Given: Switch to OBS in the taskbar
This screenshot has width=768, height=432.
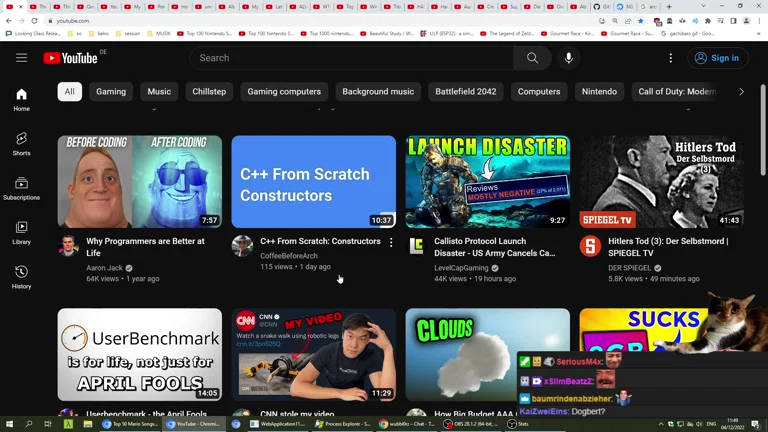Looking at the screenshot, I should (x=471, y=424).
